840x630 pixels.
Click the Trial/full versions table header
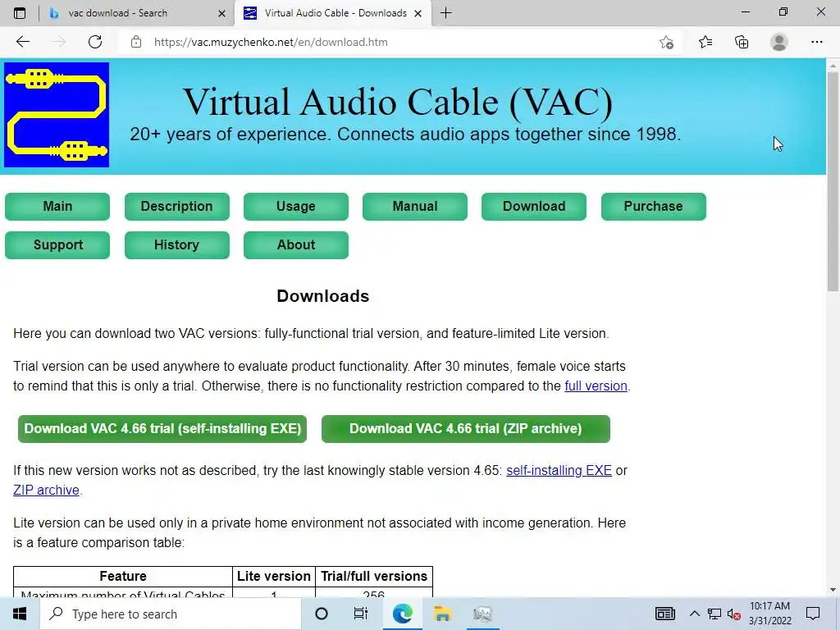click(x=374, y=577)
